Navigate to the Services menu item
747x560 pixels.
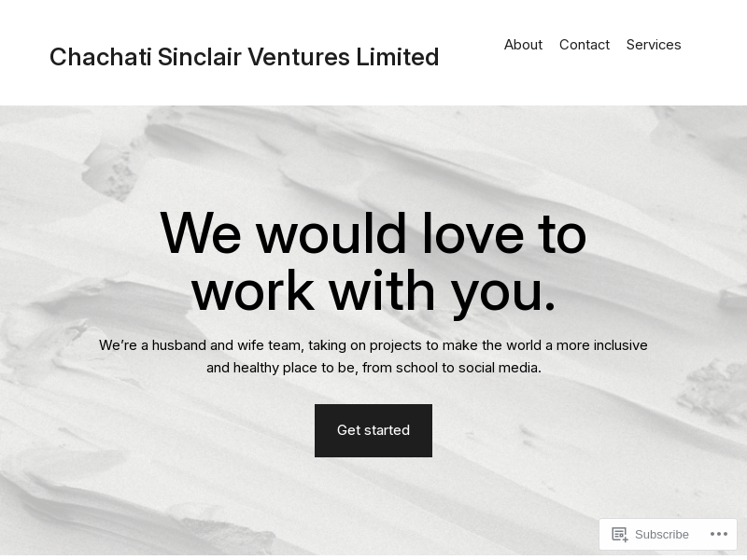(x=654, y=45)
